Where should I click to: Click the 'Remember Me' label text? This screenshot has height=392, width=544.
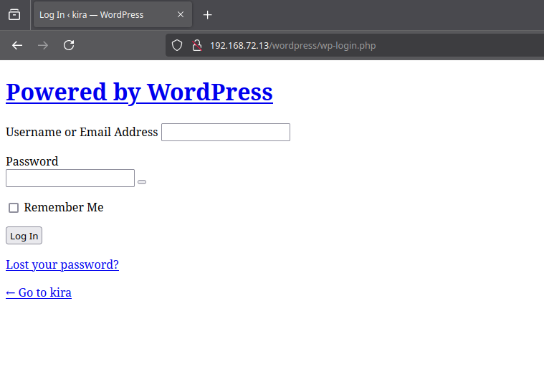click(x=64, y=207)
